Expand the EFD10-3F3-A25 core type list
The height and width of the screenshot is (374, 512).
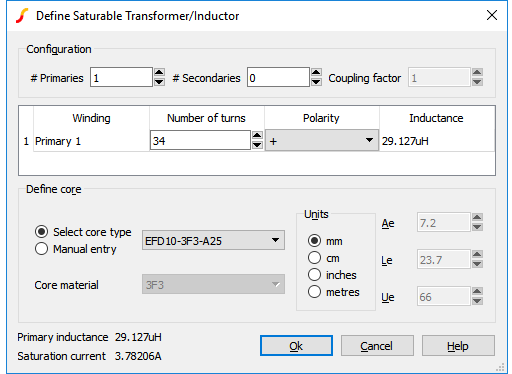coord(213,240)
